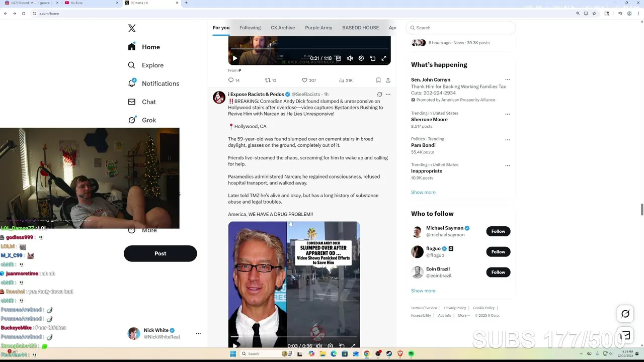Open the Terms of Service link
This screenshot has height=362, width=644.
pyautogui.click(x=424, y=308)
